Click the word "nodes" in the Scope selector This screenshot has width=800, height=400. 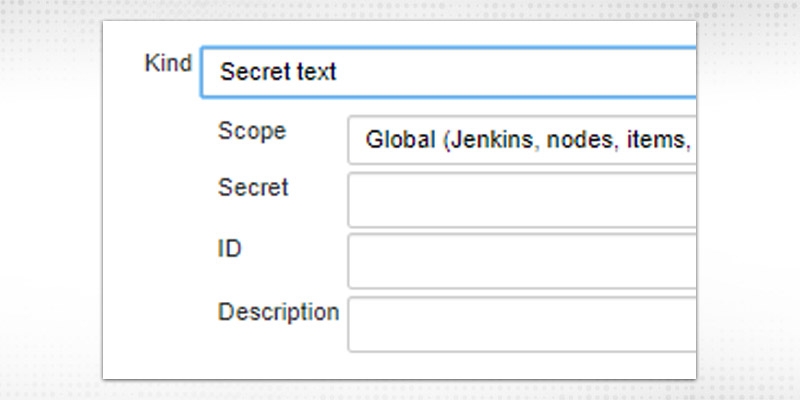tap(566, 140)
